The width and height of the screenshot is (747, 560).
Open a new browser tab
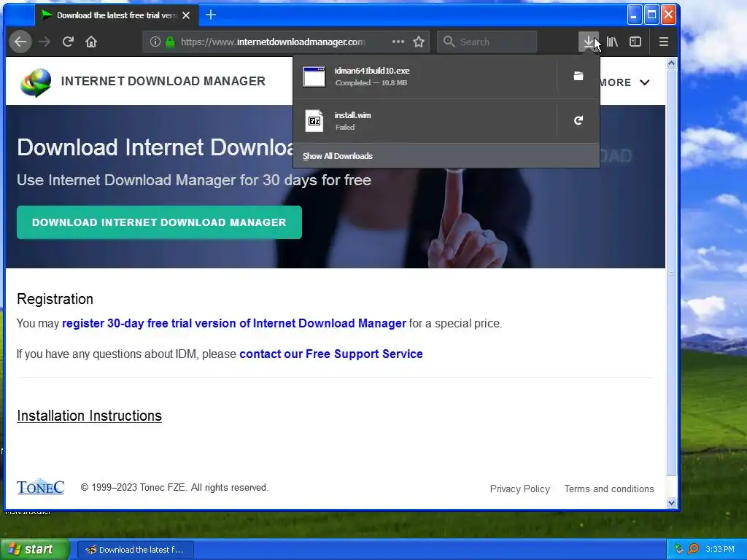tap(211, 15)
